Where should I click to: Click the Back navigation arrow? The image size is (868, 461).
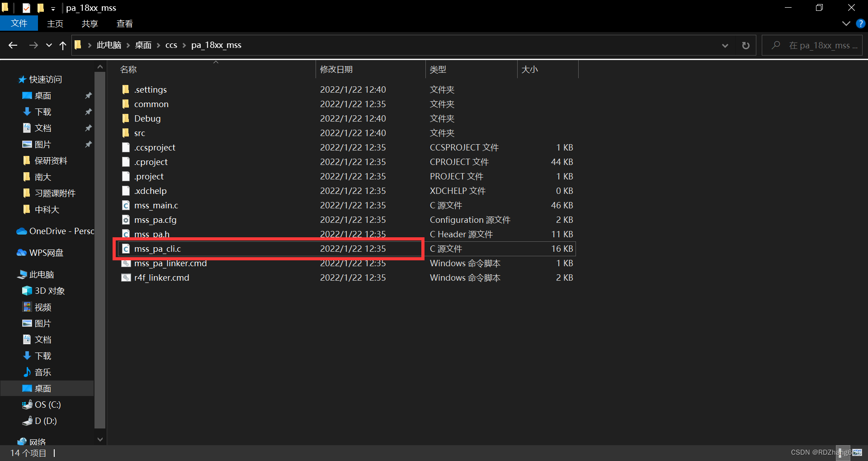pos(13,45)
